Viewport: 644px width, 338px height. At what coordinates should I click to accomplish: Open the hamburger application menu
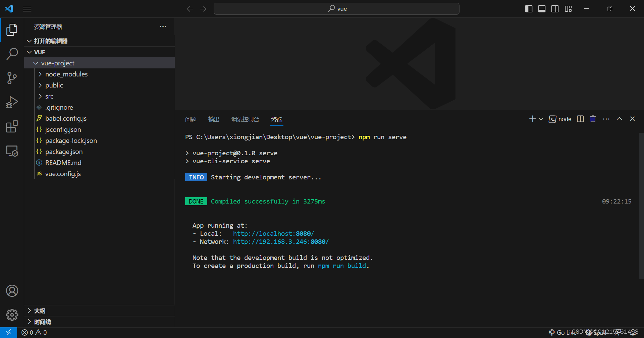pos(27,9)
